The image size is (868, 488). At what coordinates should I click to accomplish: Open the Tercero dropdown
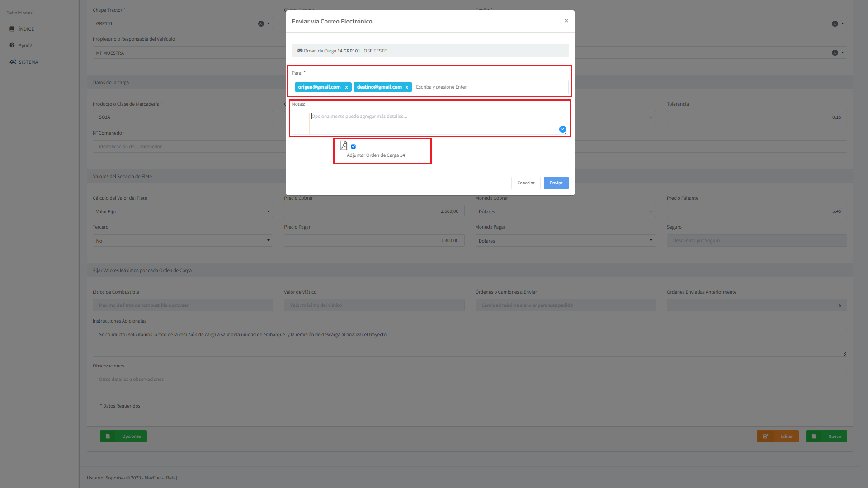pyautogui.click(x=183, y=241)
